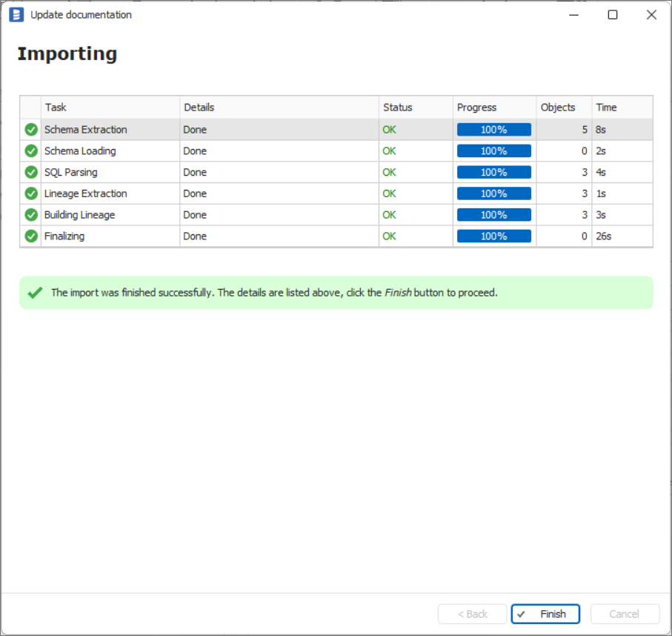Sort by the Task column header

point(110,107)
